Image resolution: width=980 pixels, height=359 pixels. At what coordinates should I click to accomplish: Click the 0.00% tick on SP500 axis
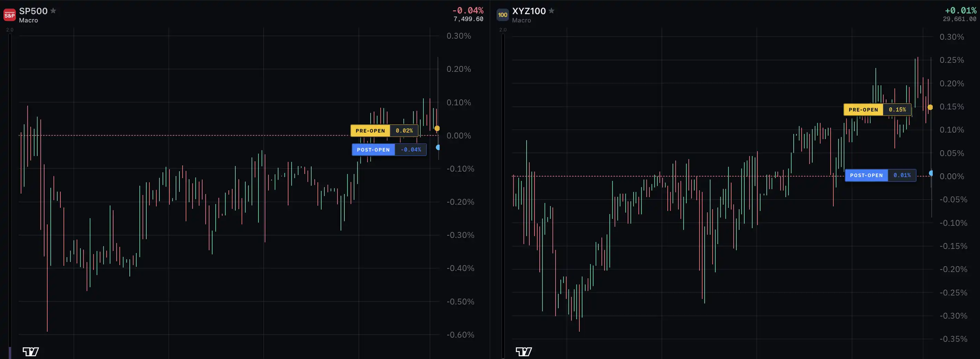tap(458, 136)
